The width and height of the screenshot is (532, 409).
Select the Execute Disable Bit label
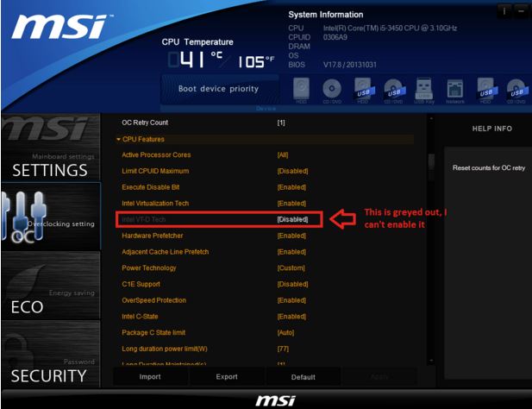coord(151,187)
